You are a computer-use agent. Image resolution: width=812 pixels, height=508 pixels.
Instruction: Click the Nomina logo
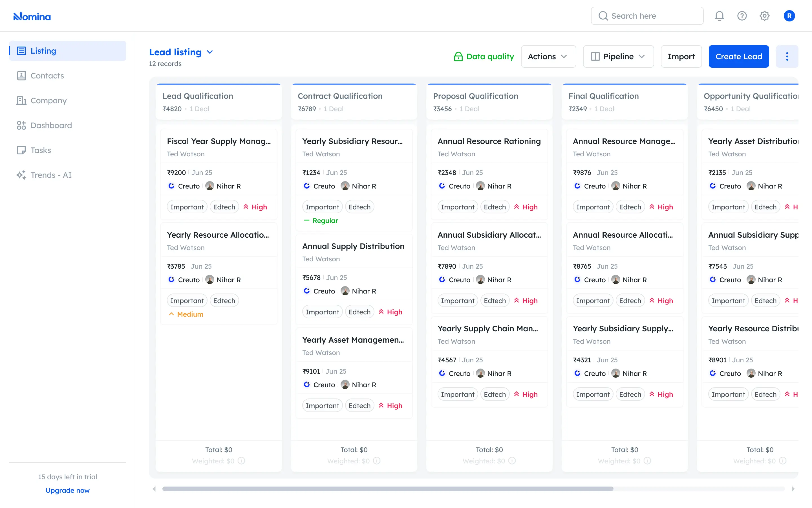pyautogui.click(x=32, y=16)
